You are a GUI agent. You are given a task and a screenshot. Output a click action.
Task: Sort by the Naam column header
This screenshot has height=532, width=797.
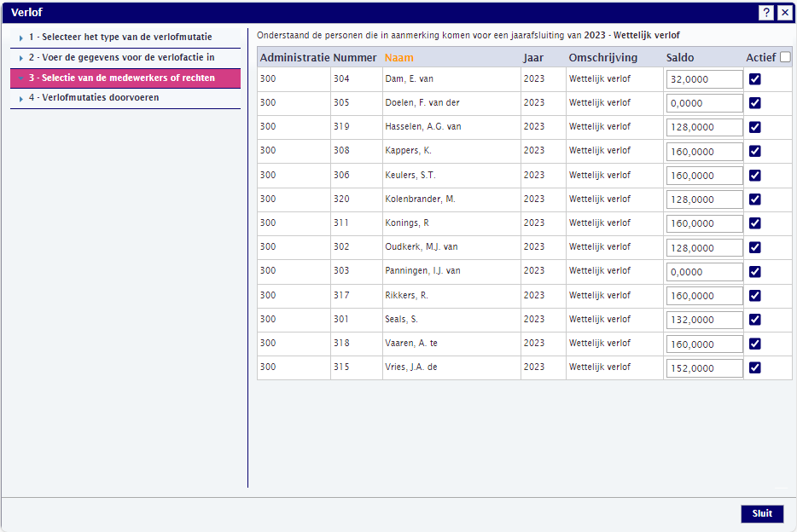(x=399, y=57)
